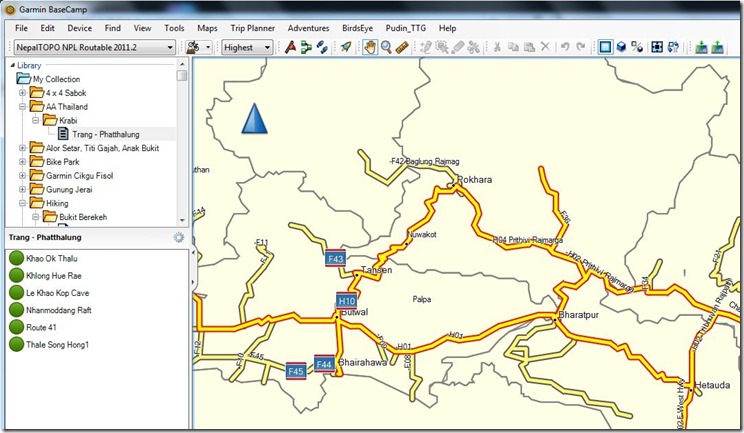Open the activity profile dropdown
This screenshot has width=744, height=433.
click(198, 47)
